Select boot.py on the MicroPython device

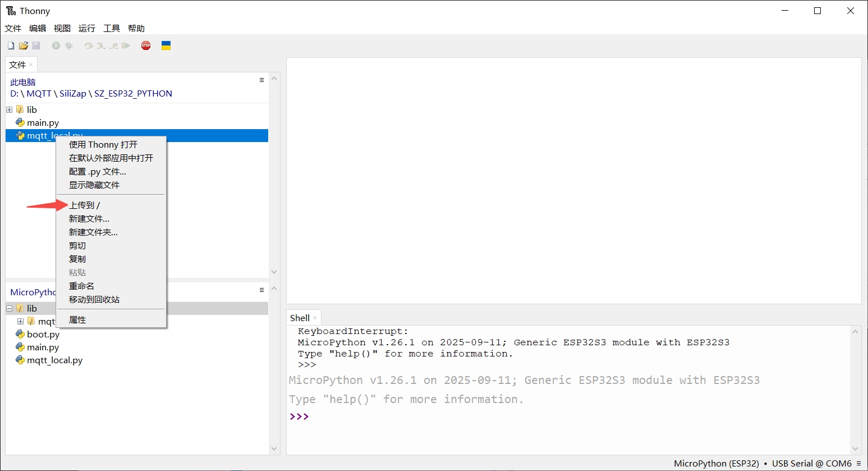[x=43, y=334]
